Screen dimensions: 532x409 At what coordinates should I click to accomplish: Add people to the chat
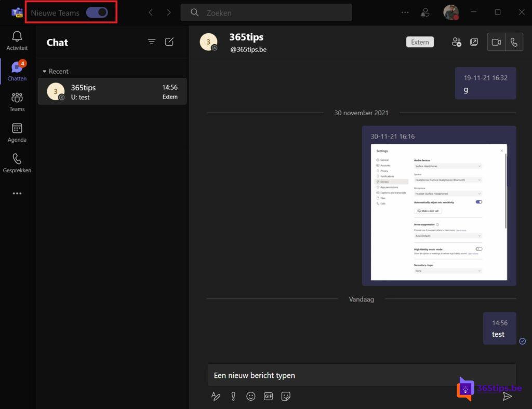coord(456,42)
